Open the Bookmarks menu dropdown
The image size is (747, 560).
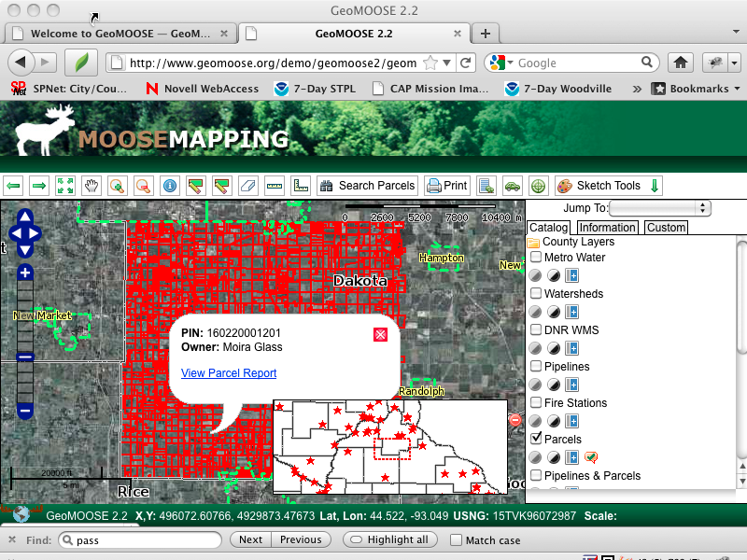[696, 89]
